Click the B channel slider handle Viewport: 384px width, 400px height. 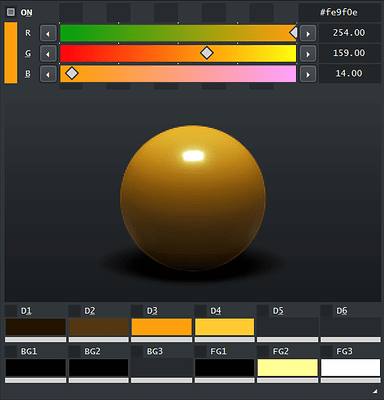point(72,73)
